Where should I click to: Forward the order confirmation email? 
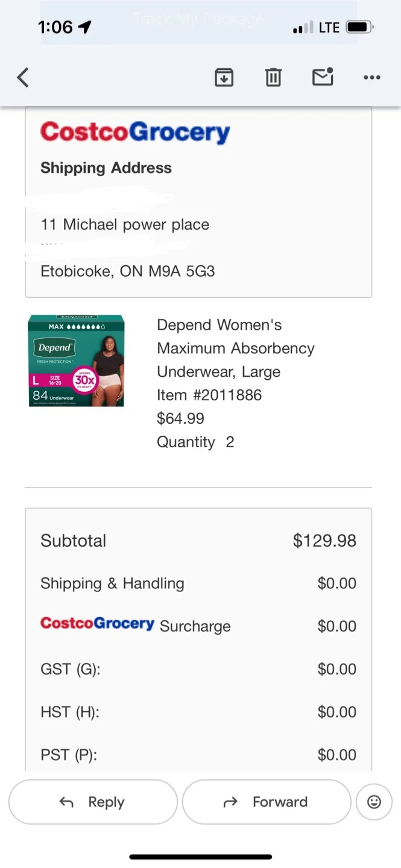(267, 802)
